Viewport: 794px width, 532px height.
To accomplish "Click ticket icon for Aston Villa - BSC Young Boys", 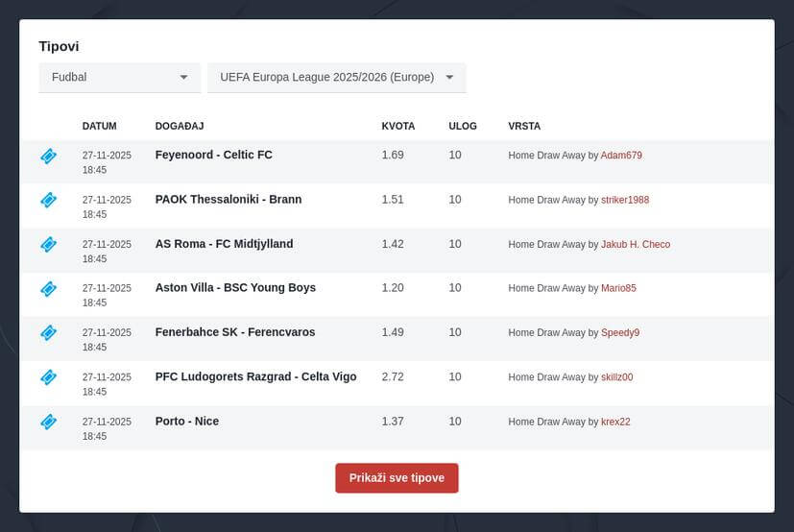I will (x=48, y=288).
